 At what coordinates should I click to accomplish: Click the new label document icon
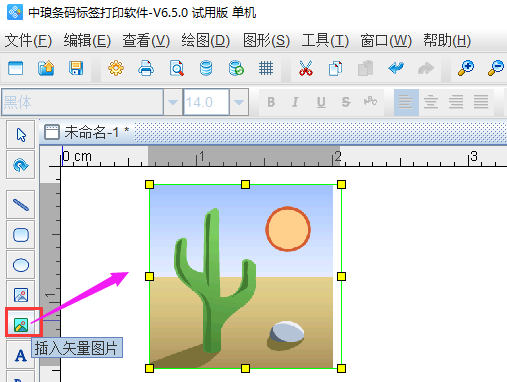(15, 68)
